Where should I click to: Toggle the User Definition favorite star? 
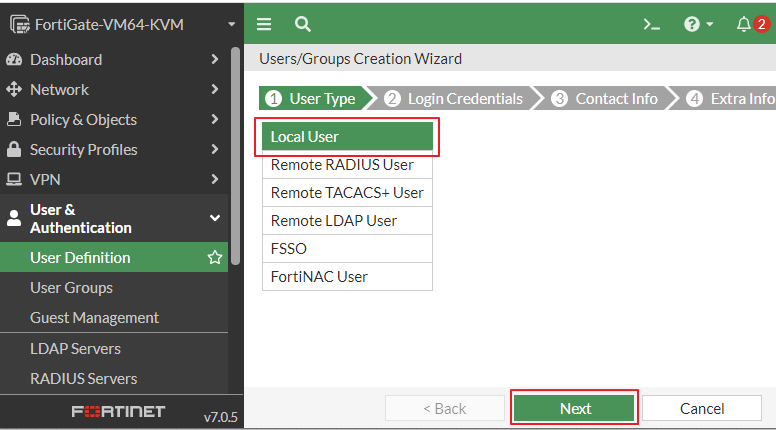point(215,257)
